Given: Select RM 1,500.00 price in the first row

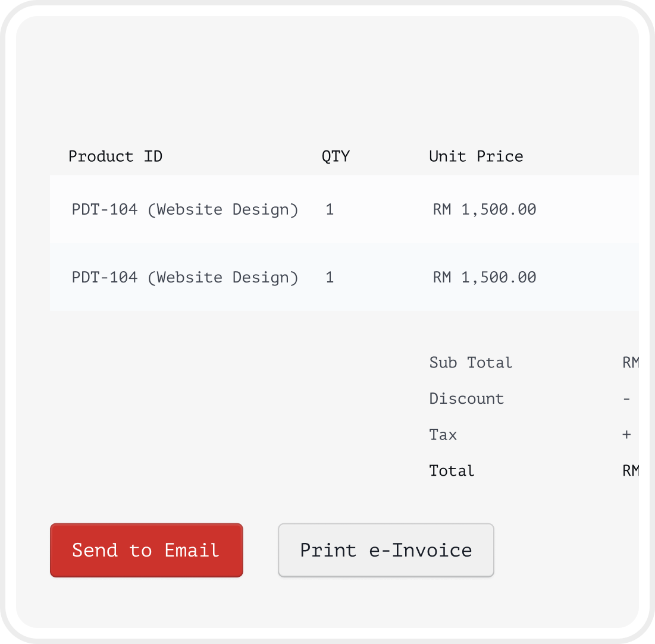Looking at the screenshot, I should (x=484, y=209).
